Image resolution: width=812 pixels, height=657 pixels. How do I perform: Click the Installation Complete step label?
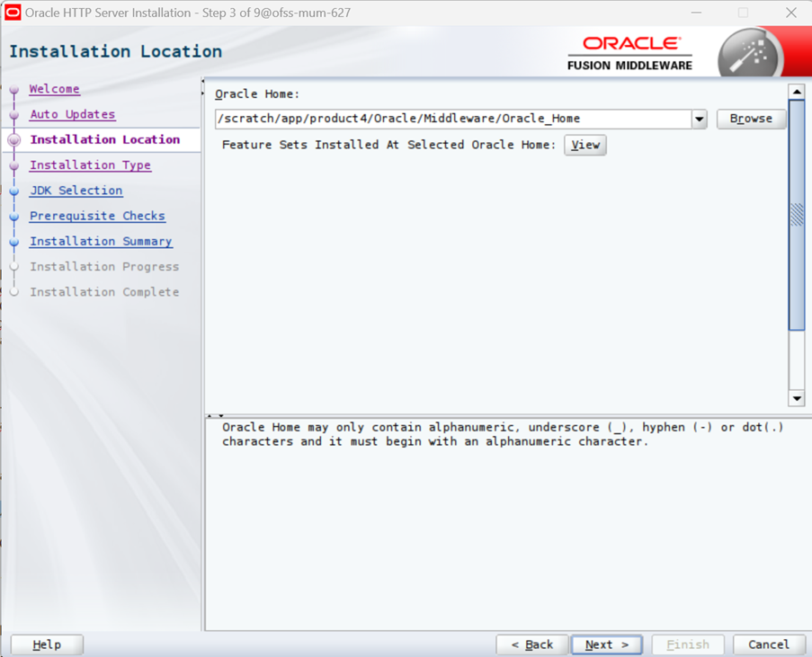tap(104, 292)
